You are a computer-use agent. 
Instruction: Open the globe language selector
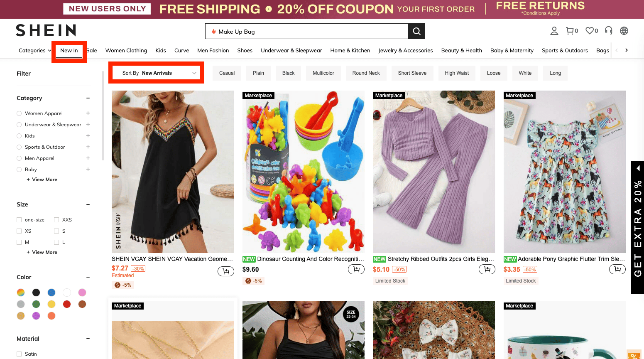624,31
